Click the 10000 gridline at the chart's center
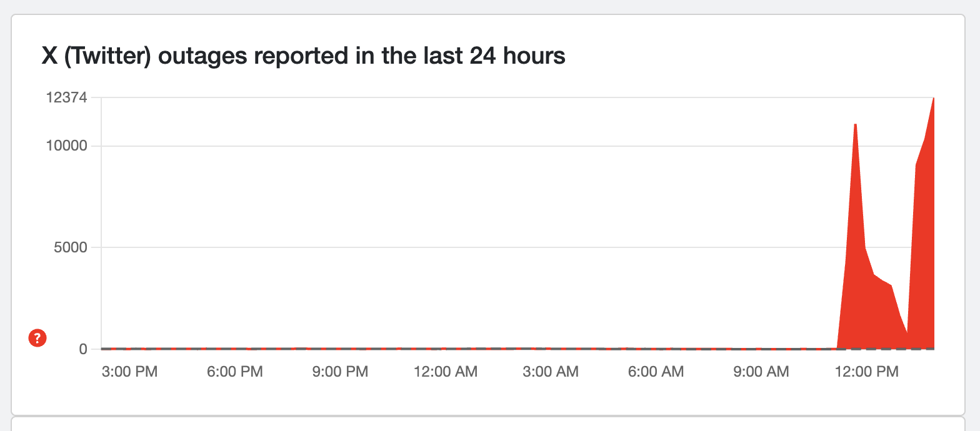This screenshot has height=431, width=980. tap(517, 146)
